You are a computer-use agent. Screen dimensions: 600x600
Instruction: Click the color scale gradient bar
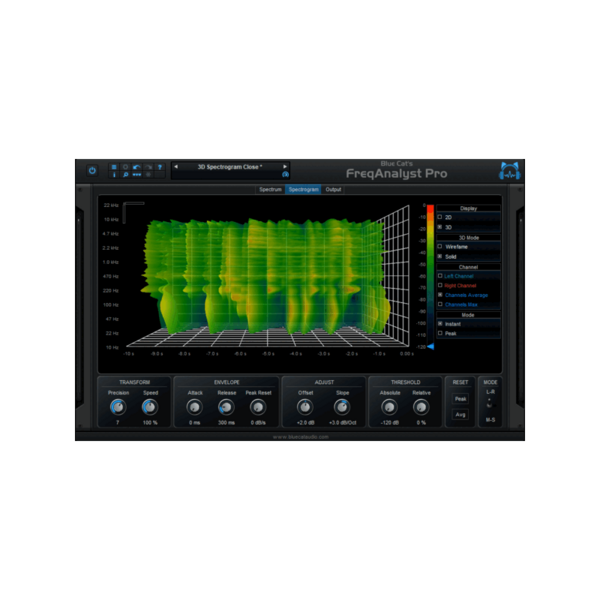430,274
